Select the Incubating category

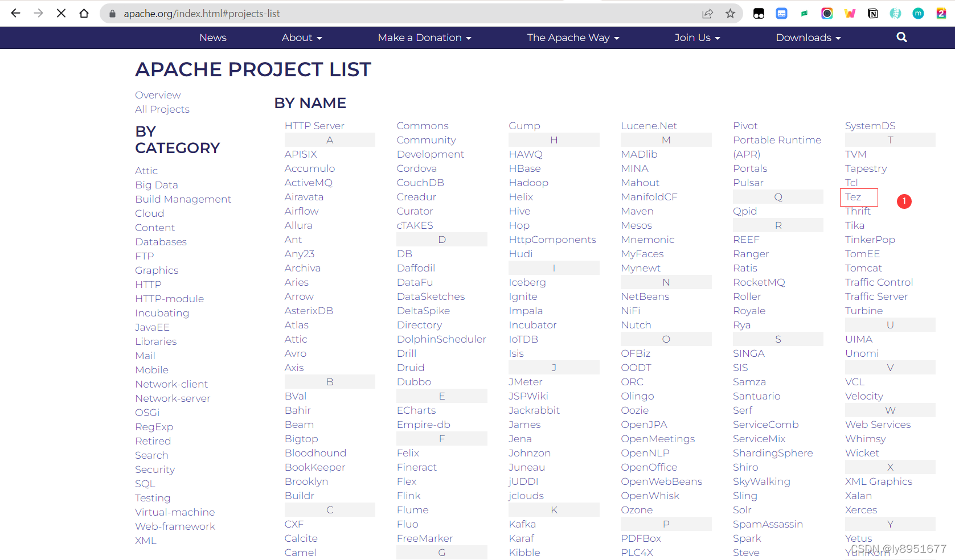(x=162, y=313)
